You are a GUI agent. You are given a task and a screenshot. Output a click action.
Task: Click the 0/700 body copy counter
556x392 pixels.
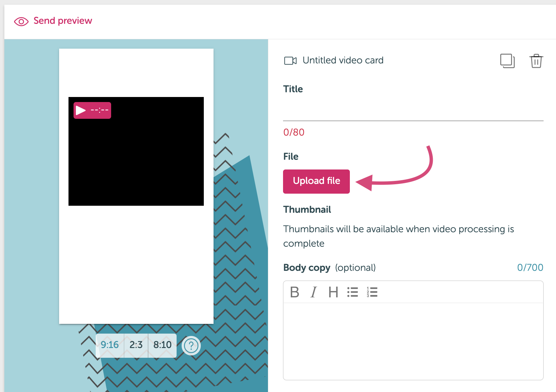pyautogui.click(x=530, y=267)
